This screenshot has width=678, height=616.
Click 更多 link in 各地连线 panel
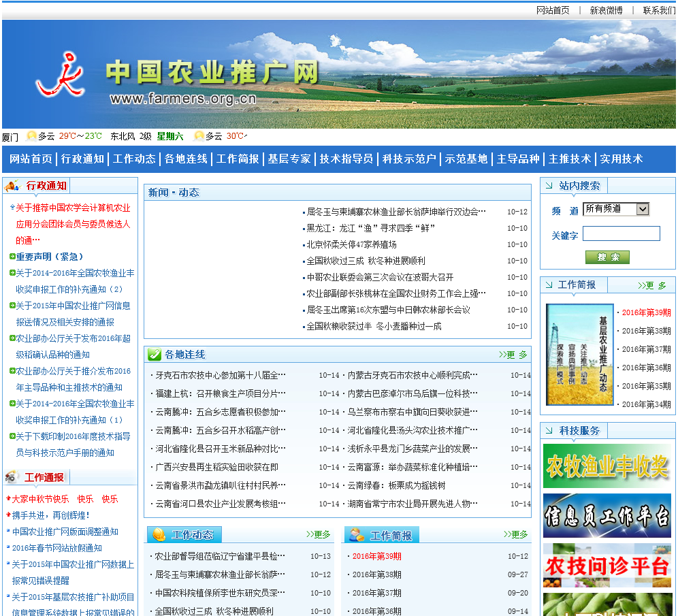tap(513, 355)
